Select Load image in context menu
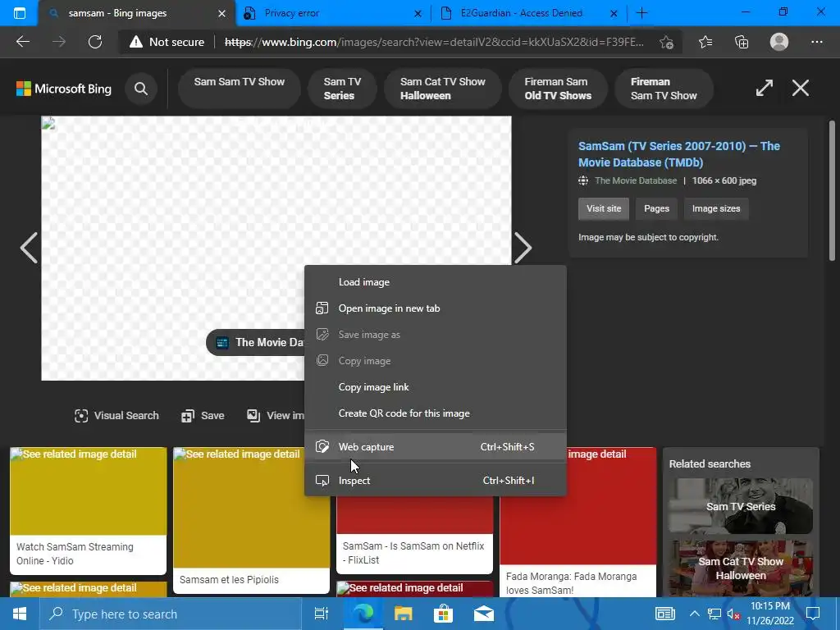Screen dimensions: 840x630 (x=435, y=282)
